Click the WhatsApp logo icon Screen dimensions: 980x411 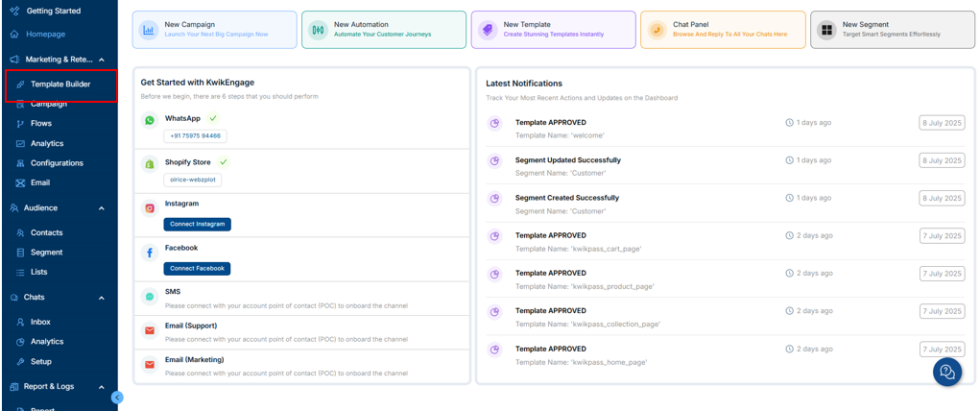coord(150,120)
